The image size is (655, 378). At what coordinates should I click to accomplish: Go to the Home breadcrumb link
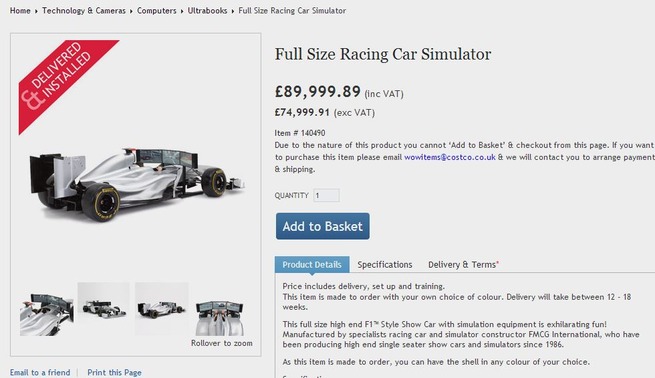click(20, 10)
